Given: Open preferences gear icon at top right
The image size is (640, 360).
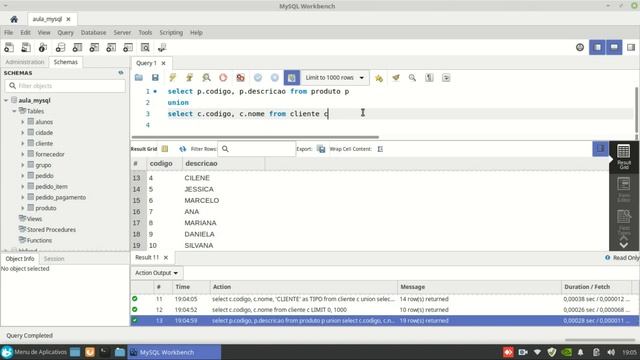Looking at the screenshot, I should pos(580,47).
